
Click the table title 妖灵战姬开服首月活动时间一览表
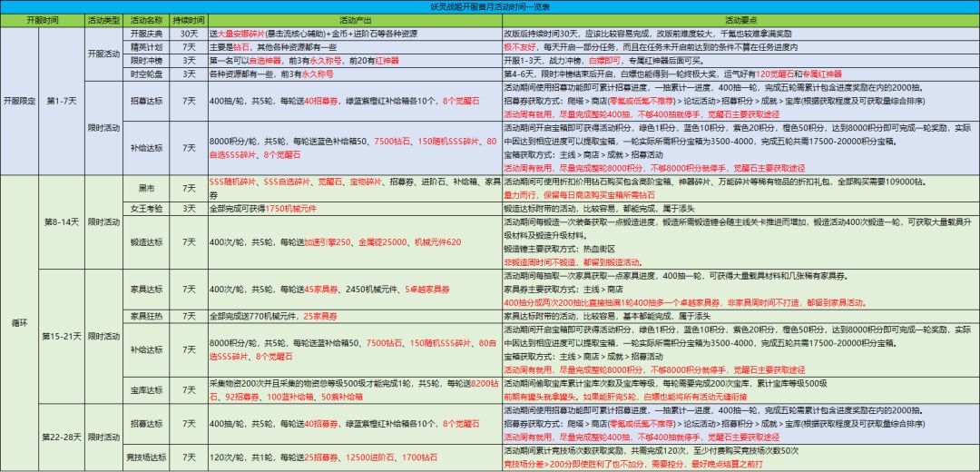click(490, 7)
